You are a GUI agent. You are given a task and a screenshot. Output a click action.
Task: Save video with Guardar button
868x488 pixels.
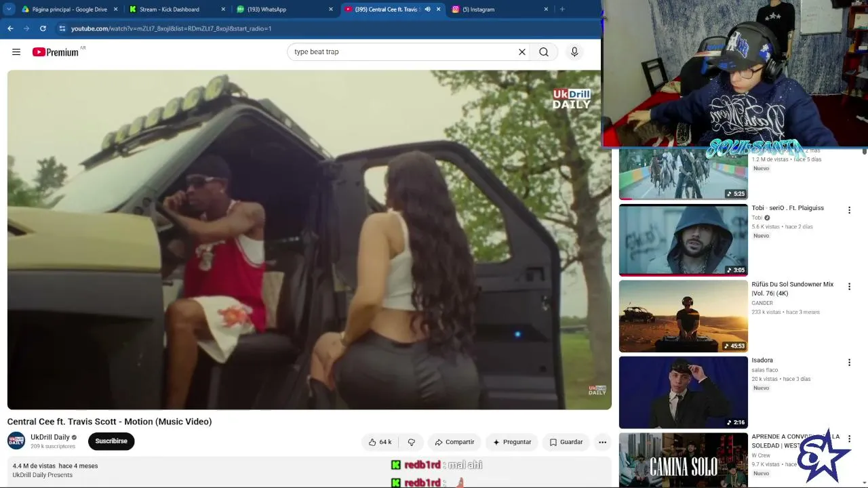click(566, 442)
